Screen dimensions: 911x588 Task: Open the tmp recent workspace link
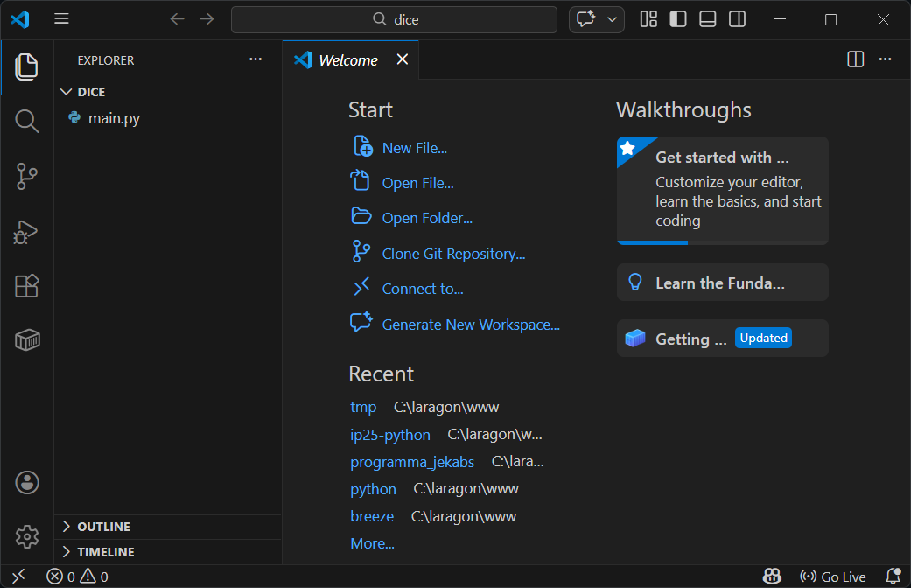pos(362,407)
